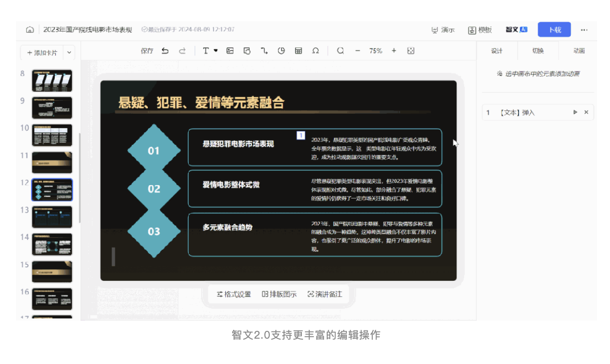Viewport: 610px width, 364px height.
Task: Click the 排版图示 layout diagram button
Action: click(279, 294)
